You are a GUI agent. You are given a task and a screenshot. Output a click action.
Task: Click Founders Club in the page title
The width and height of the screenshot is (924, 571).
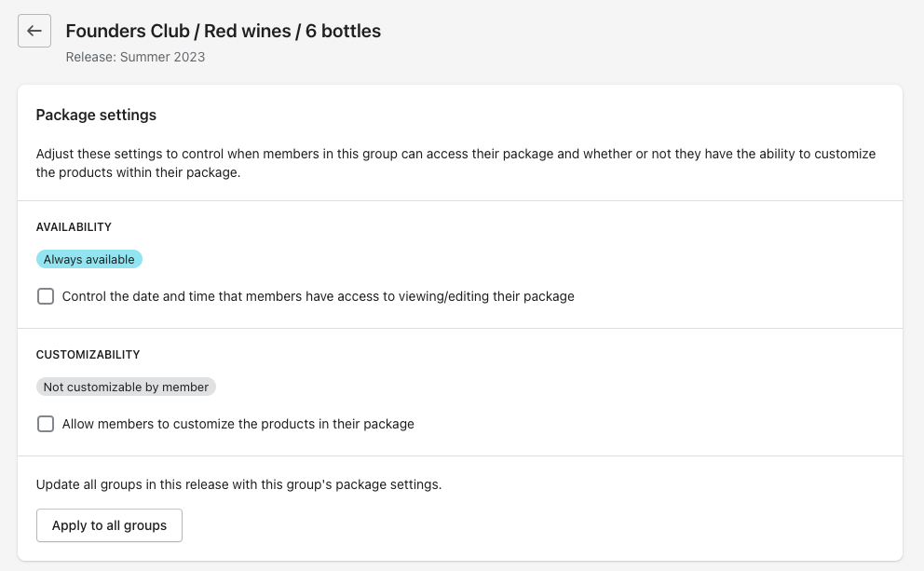(125, 31)
